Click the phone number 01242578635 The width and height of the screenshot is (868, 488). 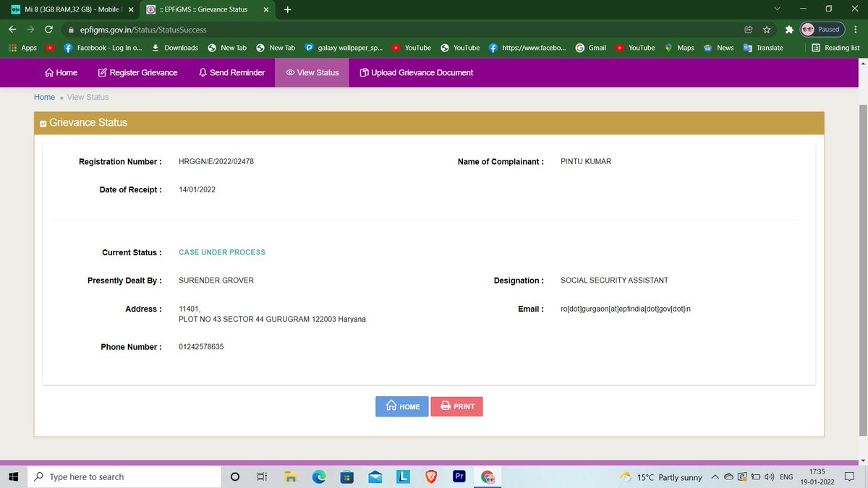pyautogui.click(x=201, y=347)
